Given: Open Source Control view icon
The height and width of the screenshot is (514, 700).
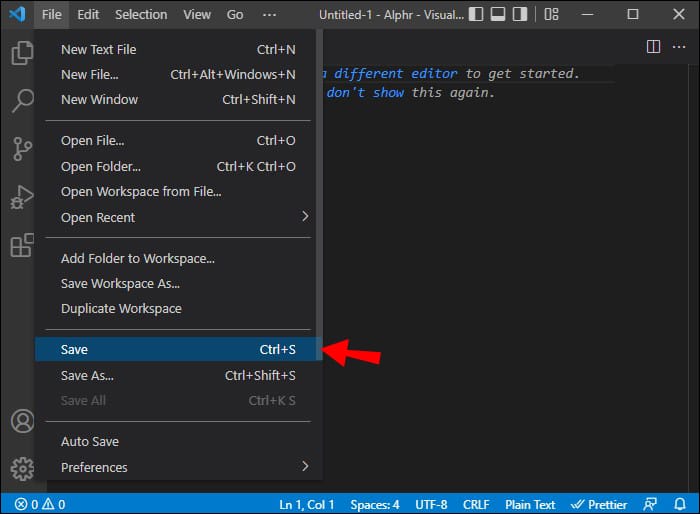Looking at the screenshot, I should [21, 149].
